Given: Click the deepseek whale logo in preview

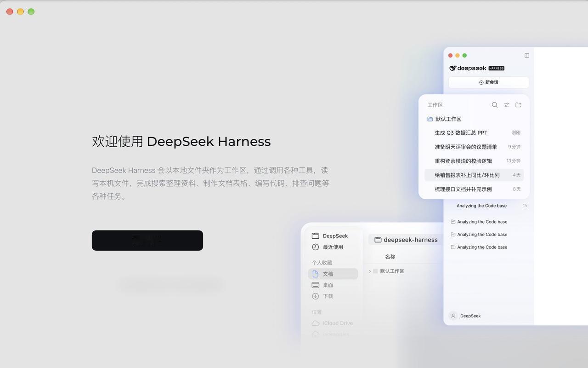Looking at the screenshot, I should (x=453, y=68).
